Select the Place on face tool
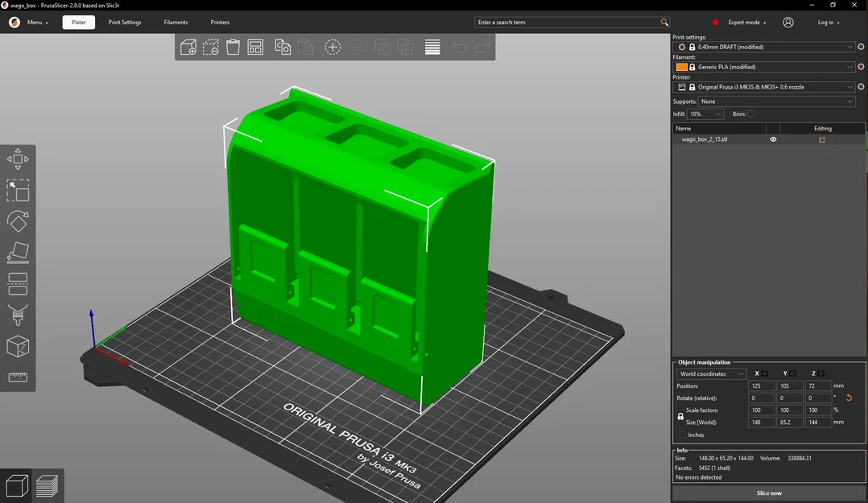This screenshot has height=503, width=868. (x=18, y=253)
